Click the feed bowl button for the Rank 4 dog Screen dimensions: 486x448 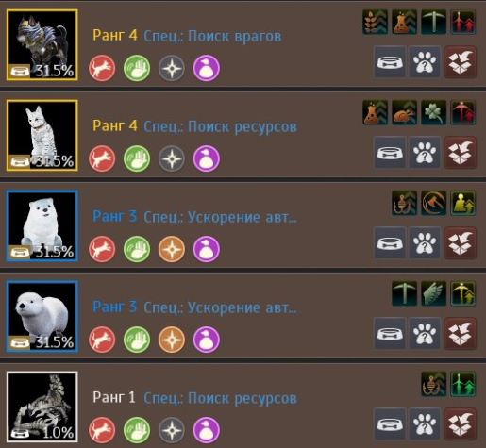(390, 62)
